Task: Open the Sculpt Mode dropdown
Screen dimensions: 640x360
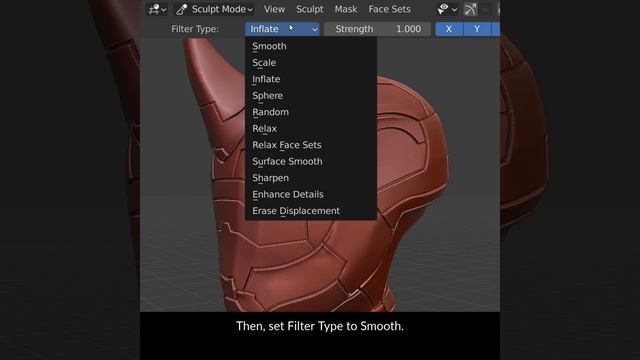Action: click(x=214, y=9)
